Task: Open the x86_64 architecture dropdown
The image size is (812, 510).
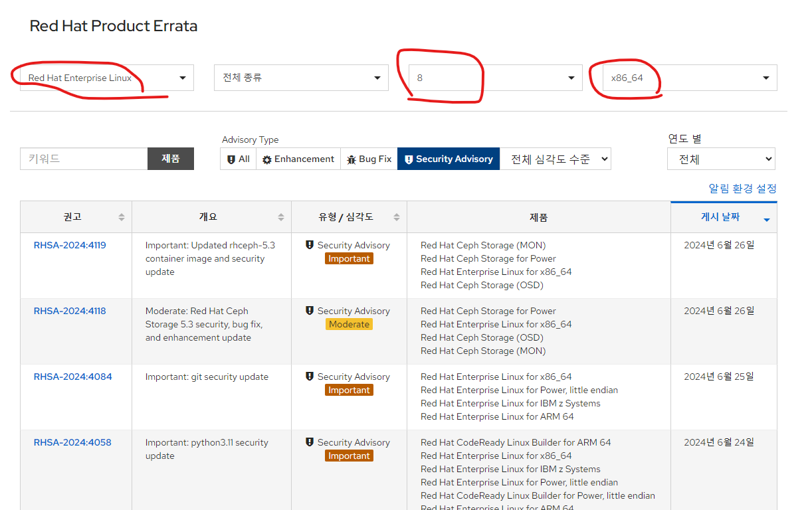Action: 690,78
